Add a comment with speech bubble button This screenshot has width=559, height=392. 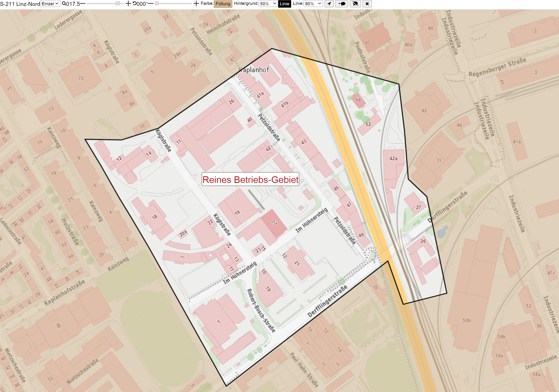[x=342, y=4]
